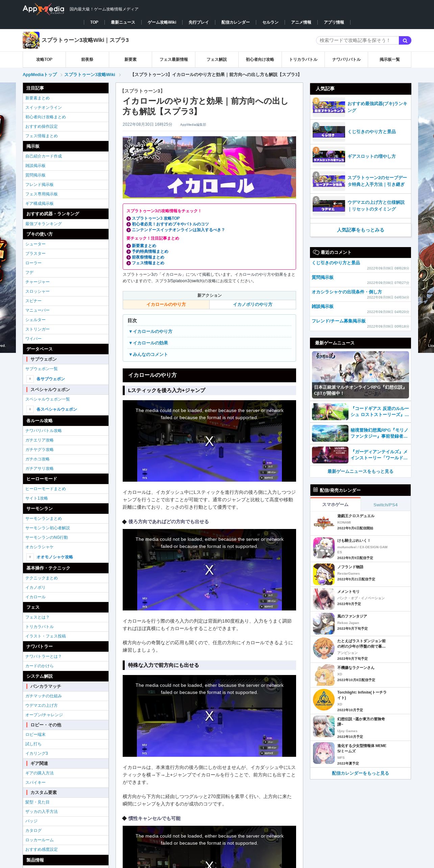The image size is (434, 868).
Task: Open ロッカールーム sidebar link
Action: click(x=40, y=840)
